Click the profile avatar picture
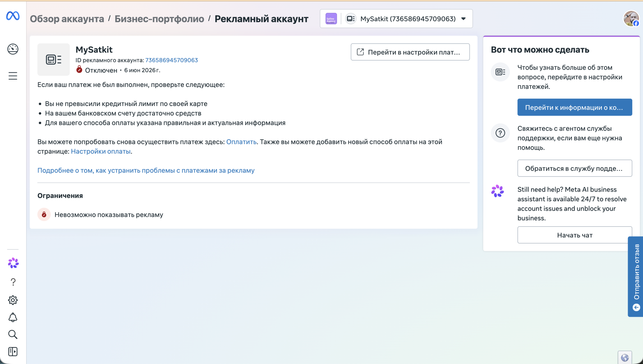Viewport: 643px width, 364px height. [x=631, y=19]
